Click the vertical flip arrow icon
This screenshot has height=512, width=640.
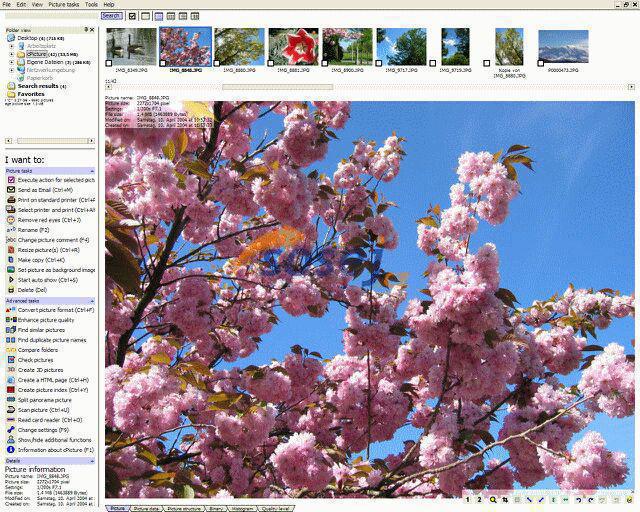tap(553, 500)
